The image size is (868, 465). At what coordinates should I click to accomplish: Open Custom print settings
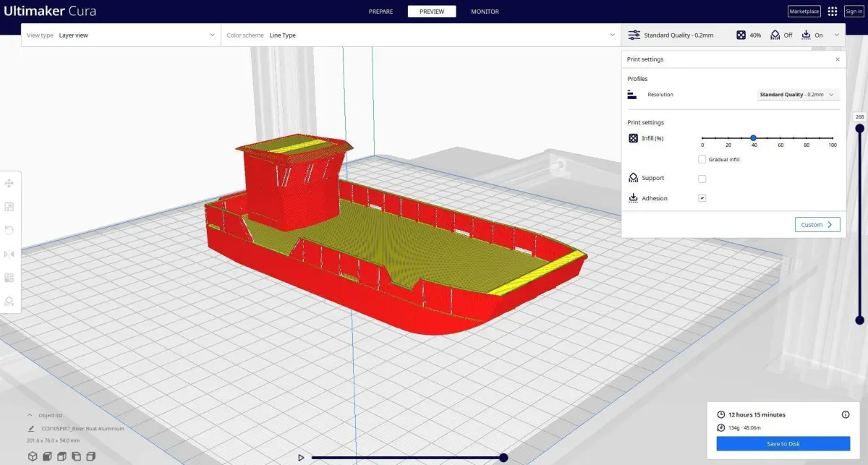[x=817, y=225]
